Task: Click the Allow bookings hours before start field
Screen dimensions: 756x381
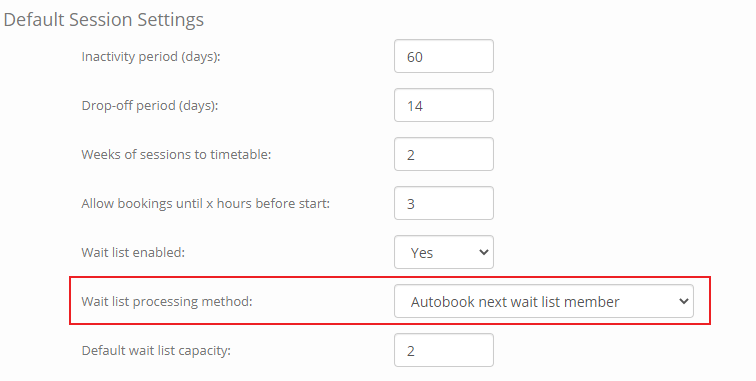Action: point(444,203)
